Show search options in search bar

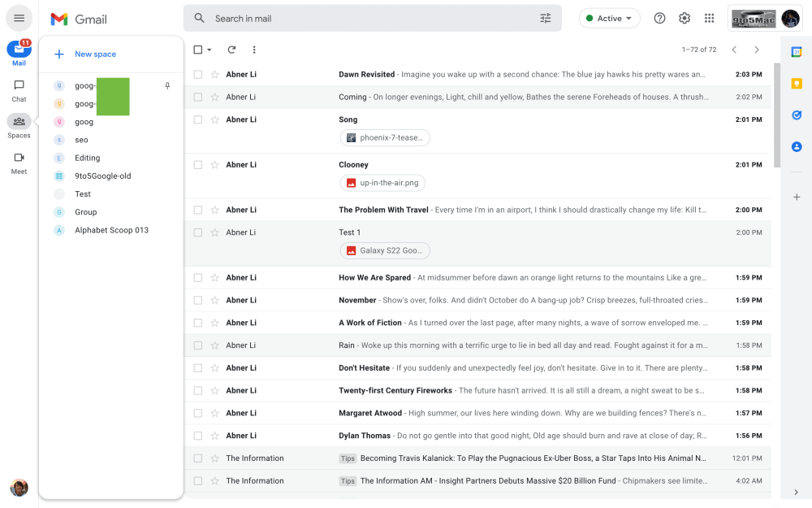(x=545, y=18)
